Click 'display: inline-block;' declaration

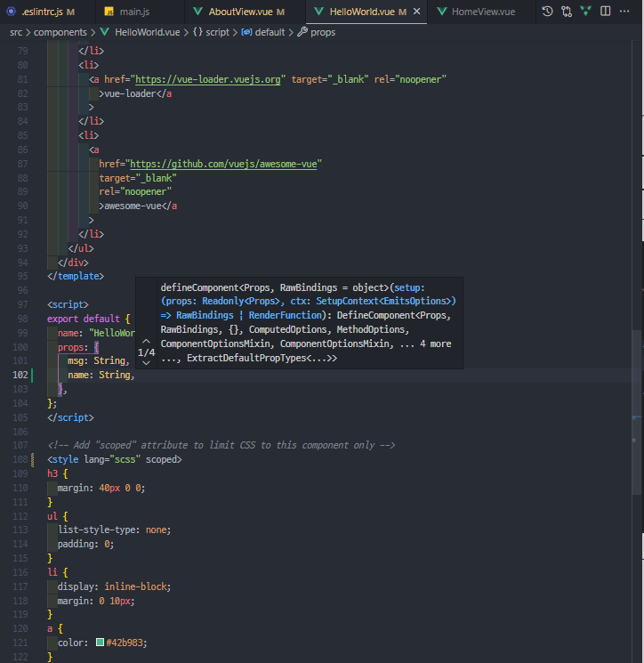[114, 586]
